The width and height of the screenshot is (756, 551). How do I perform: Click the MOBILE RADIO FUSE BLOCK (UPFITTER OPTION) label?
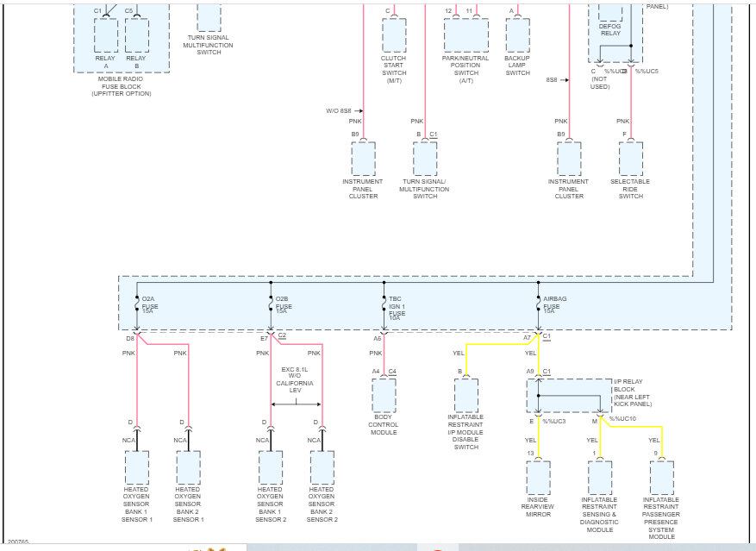pyautogui.click(x=121, y=86)
